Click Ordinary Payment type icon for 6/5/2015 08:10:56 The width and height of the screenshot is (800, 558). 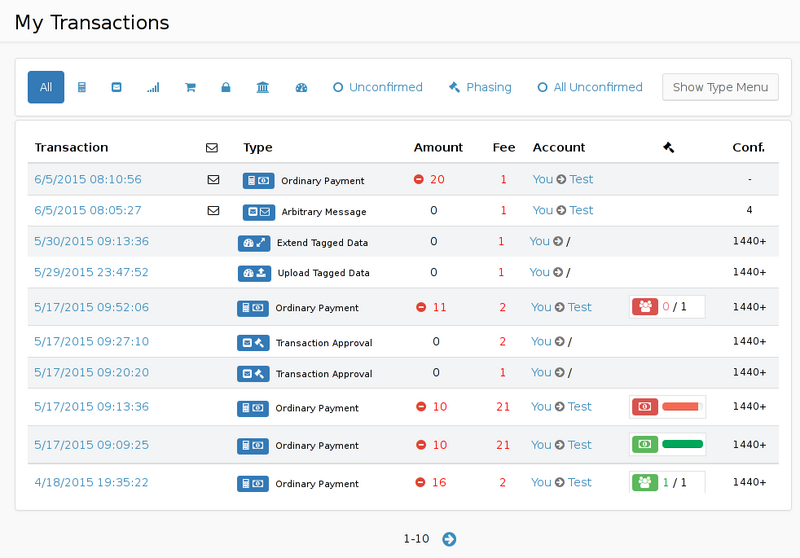click(x=259, y=181)
